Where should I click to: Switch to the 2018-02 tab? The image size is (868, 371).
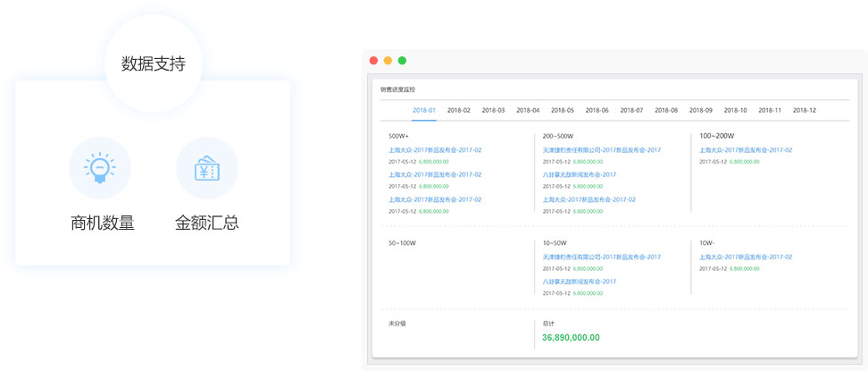click(459, 110)
